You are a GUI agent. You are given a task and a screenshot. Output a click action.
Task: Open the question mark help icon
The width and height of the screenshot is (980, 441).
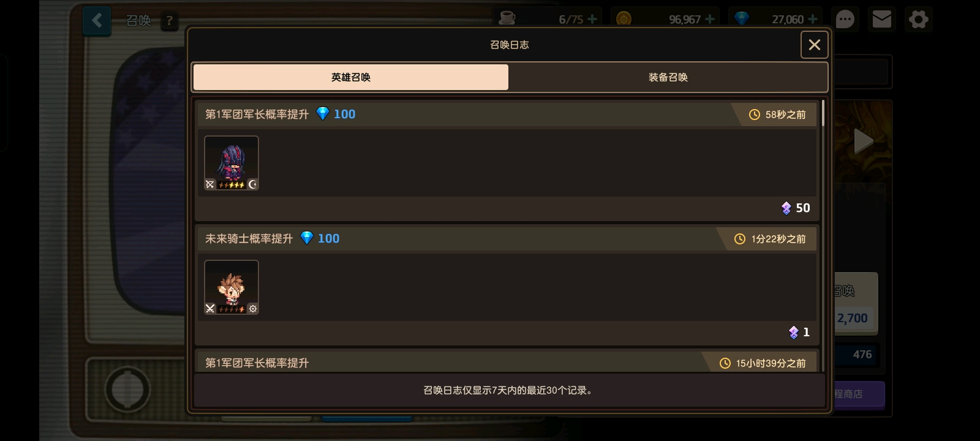tap(169, 21)
